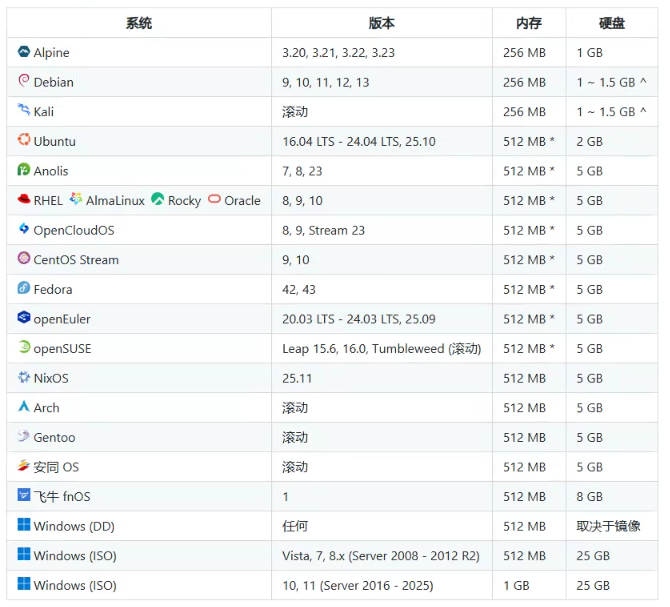Click the Alpine logo icon

pyautogui.click(x=24, y=52)
